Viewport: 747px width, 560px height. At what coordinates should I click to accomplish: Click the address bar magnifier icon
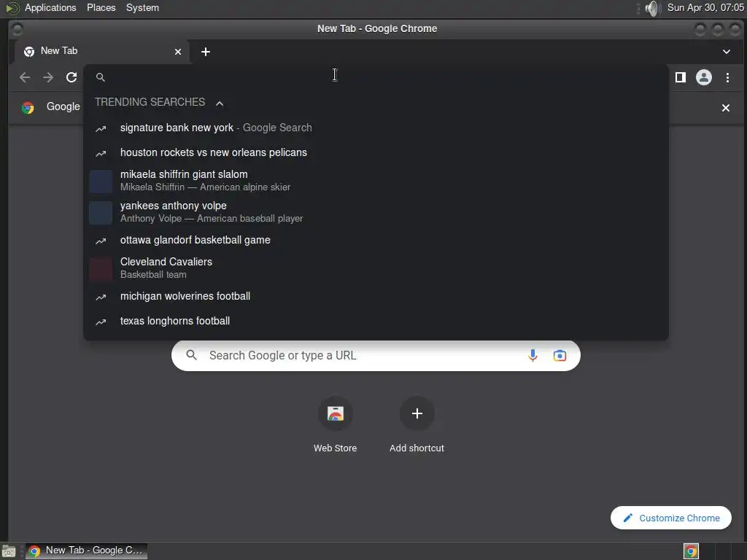pyautogui.click(x=100, y=77)
